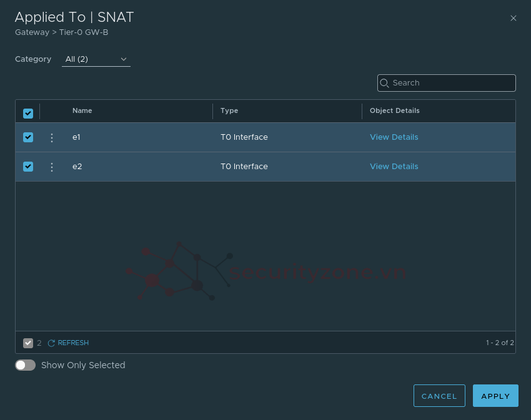Toggle the select-all header checkbox
This screenshot has height=420, width=531.
[x=28, y=113]
